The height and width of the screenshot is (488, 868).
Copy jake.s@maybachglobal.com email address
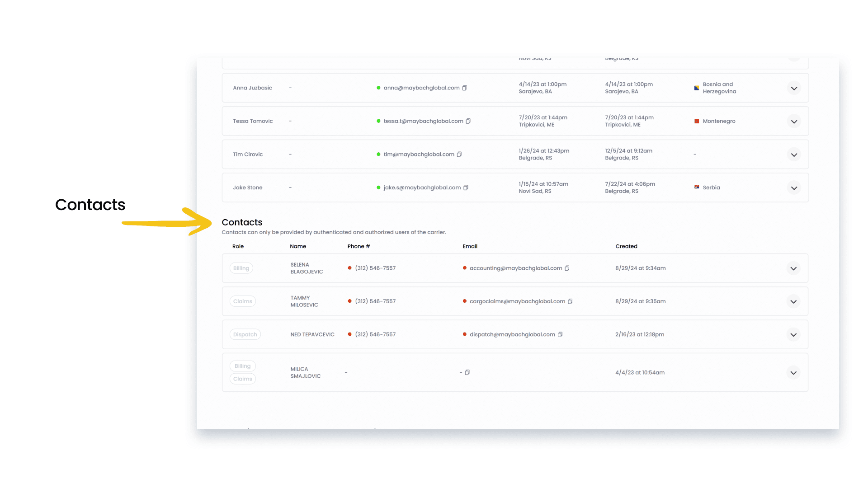tap(466, 188)
